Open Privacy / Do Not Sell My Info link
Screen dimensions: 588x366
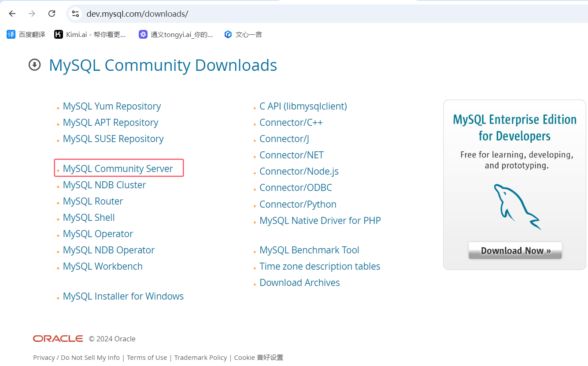(76, 357)
